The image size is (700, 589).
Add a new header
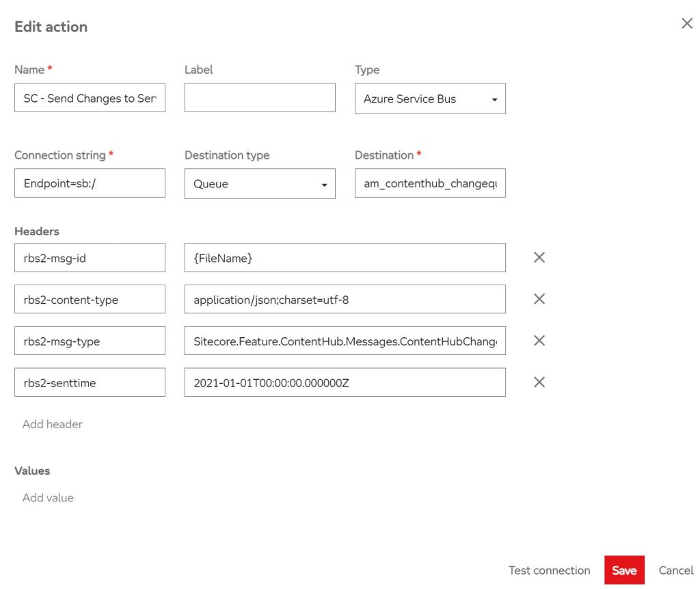pyautogui.click(x=52, y=424)
